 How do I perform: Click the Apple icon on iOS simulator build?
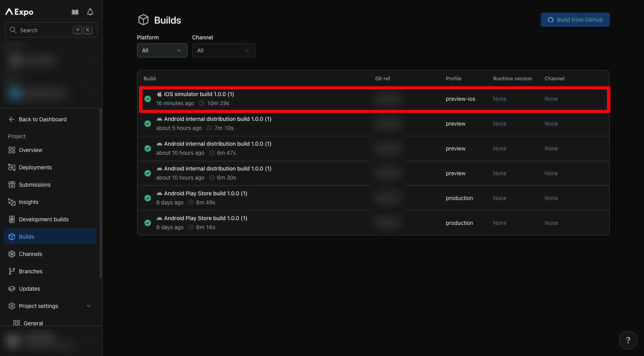coord(160,94)
